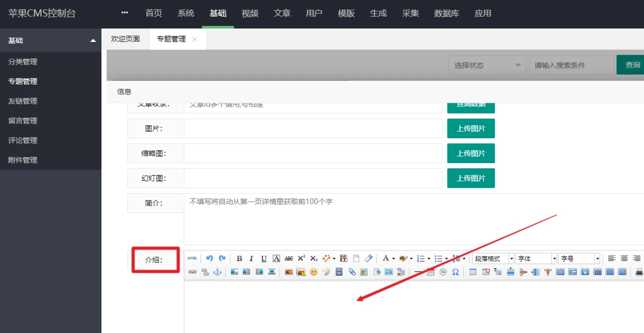Insert special character with Omega icon

pyautogui.click(x=455, y=272)
